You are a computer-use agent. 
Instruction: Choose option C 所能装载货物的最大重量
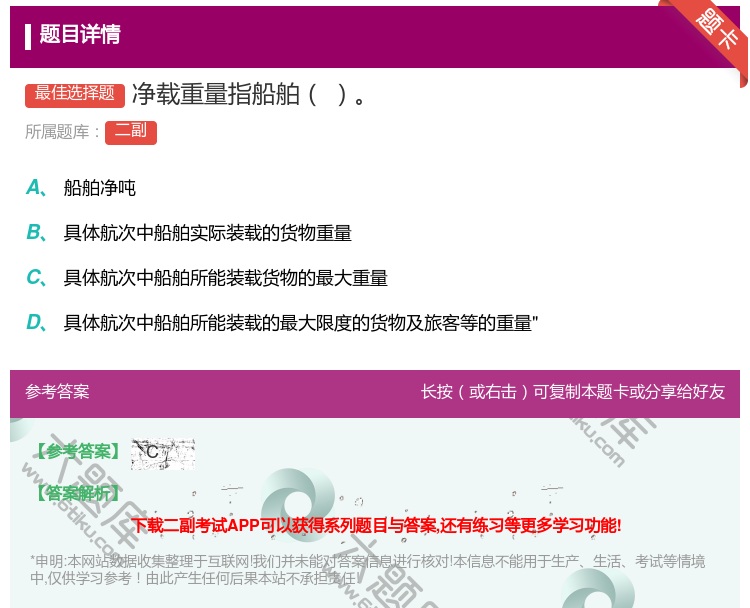(225, 278)
